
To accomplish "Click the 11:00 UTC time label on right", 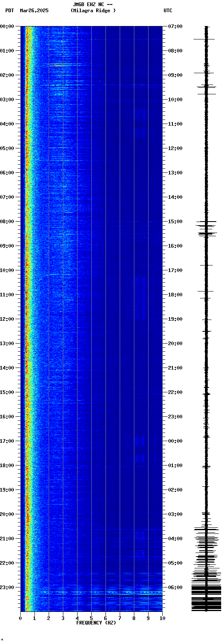I will click(x=175, y=124).
